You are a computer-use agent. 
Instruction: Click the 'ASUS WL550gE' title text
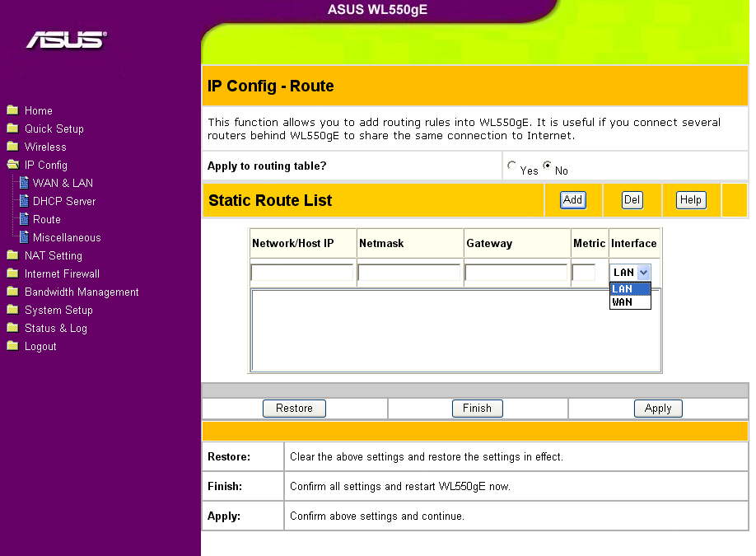[x=377, y=10]
